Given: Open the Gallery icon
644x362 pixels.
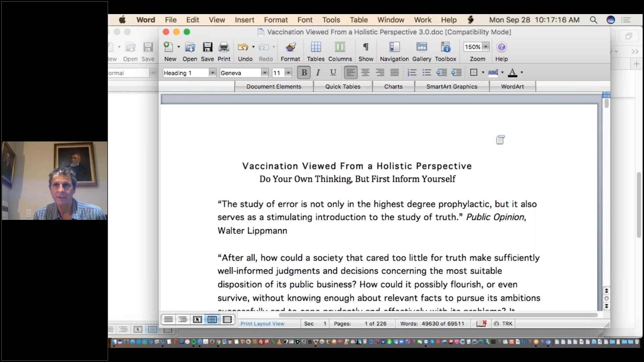Looking at the screenshot, I should (x=422, y=47).
